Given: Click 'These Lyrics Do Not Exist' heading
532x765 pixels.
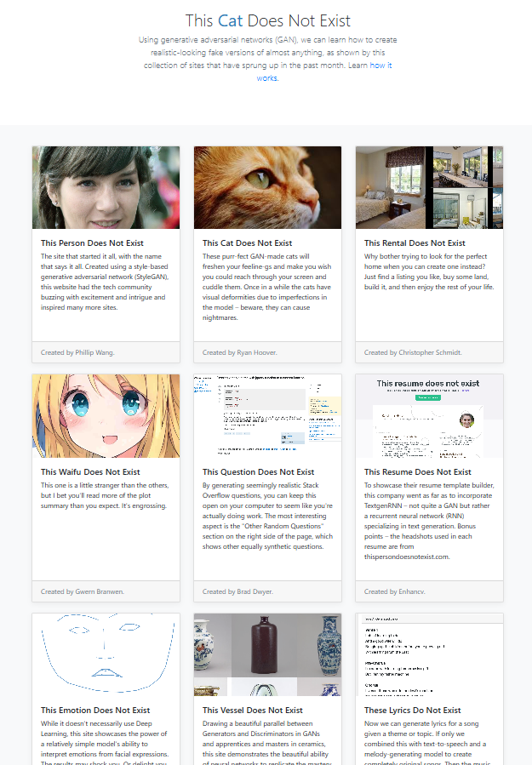Looking at the screenshot, I should (412, 710).
